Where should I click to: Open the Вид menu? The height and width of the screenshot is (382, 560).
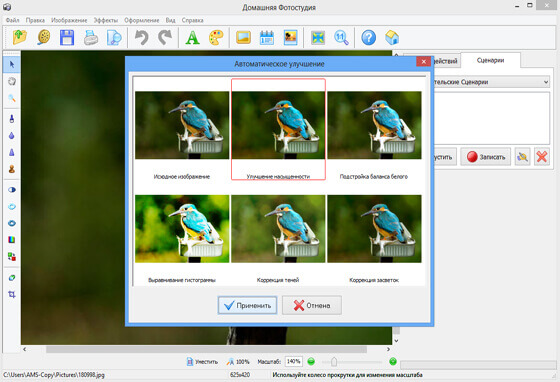point(170,20)
